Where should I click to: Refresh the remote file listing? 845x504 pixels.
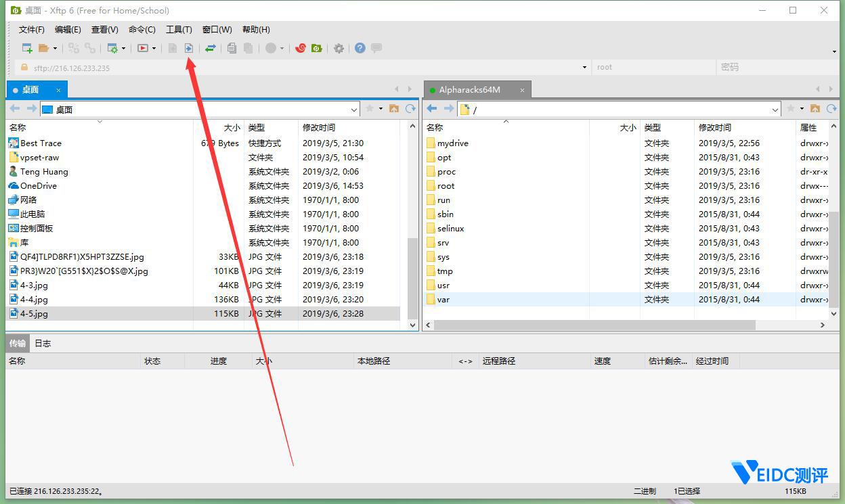point(831,108)
